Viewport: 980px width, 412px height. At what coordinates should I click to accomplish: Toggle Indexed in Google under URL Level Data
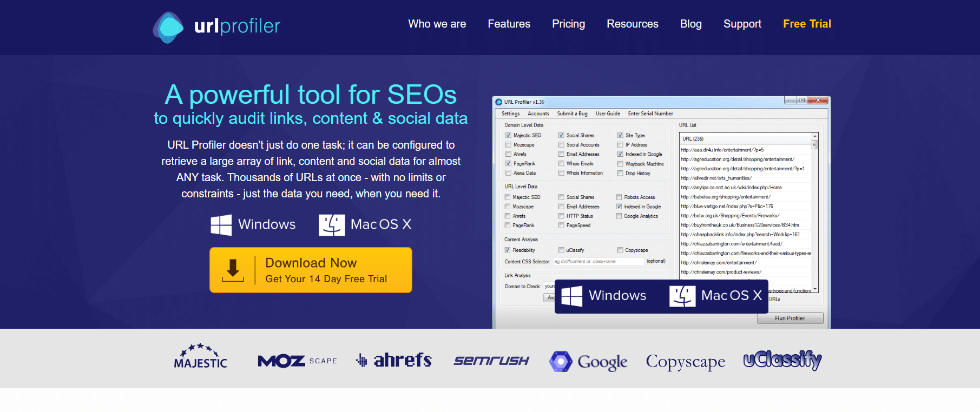click(619, 207)
